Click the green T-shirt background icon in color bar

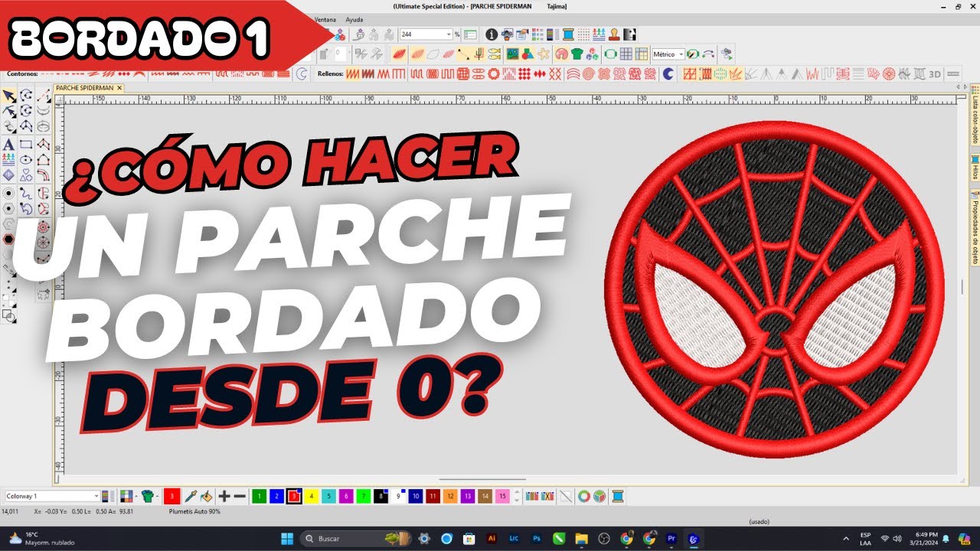(147, 497)
